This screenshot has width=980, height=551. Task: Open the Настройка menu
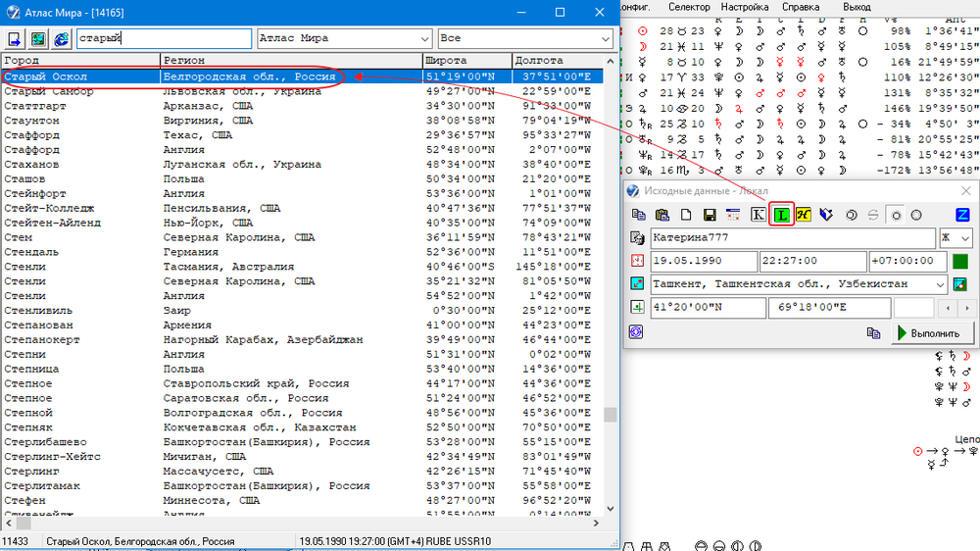(x=745, y=7)
